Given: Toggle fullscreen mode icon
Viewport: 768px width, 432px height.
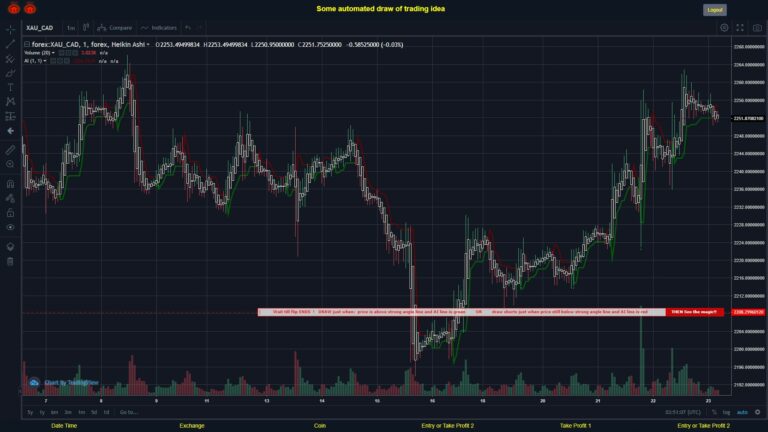Looking at the screenshot, I should click(740, 28).
